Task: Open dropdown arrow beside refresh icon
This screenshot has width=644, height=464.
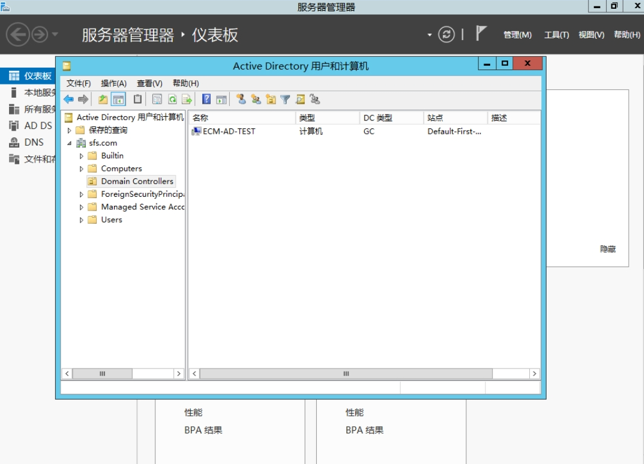Action: click(x=430, y=35)
